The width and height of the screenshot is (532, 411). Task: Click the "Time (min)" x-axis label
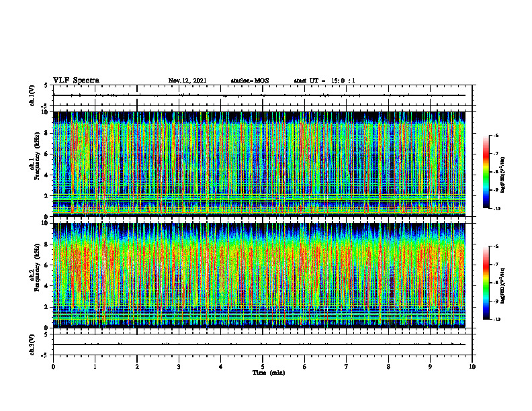point(269,373)
